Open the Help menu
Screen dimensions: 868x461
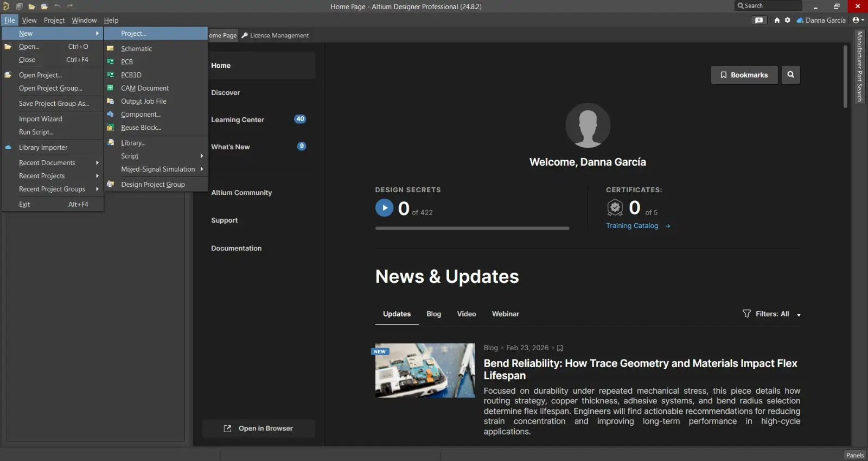tap(111, 20)
